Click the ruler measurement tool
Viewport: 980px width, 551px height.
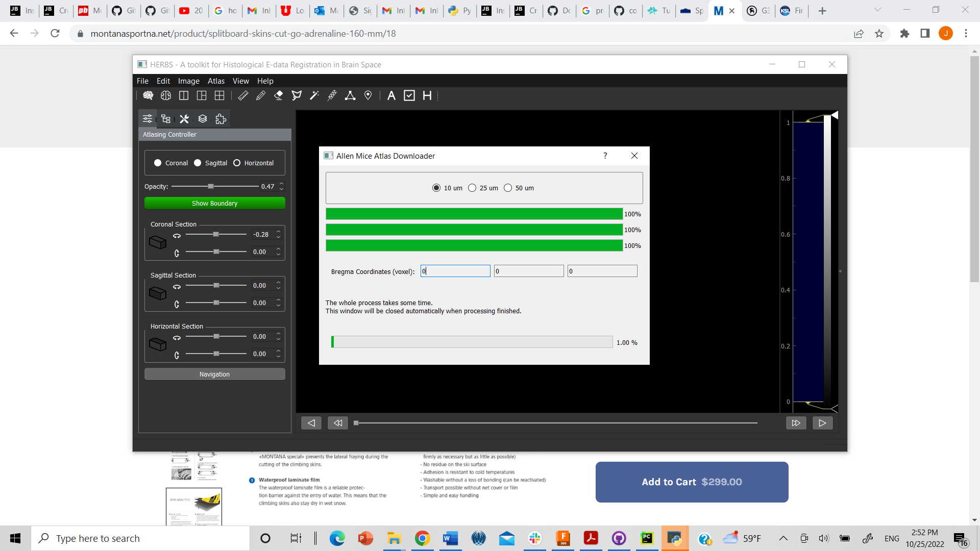(243, 95)
